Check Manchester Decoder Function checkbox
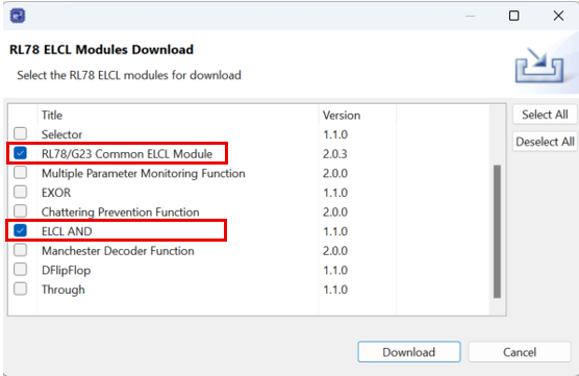The width and height of the screenshot is (579, 376). tap(20, 250)
